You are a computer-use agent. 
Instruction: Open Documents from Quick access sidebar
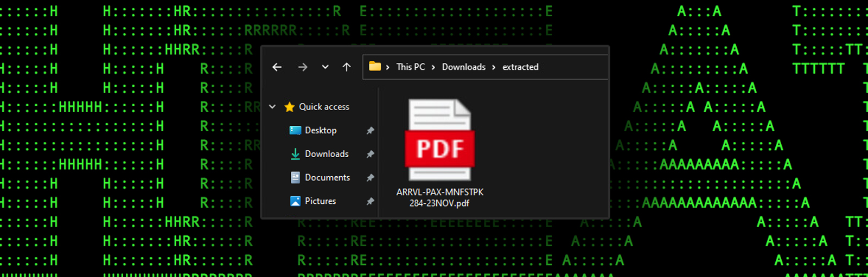tap(327, 178)
